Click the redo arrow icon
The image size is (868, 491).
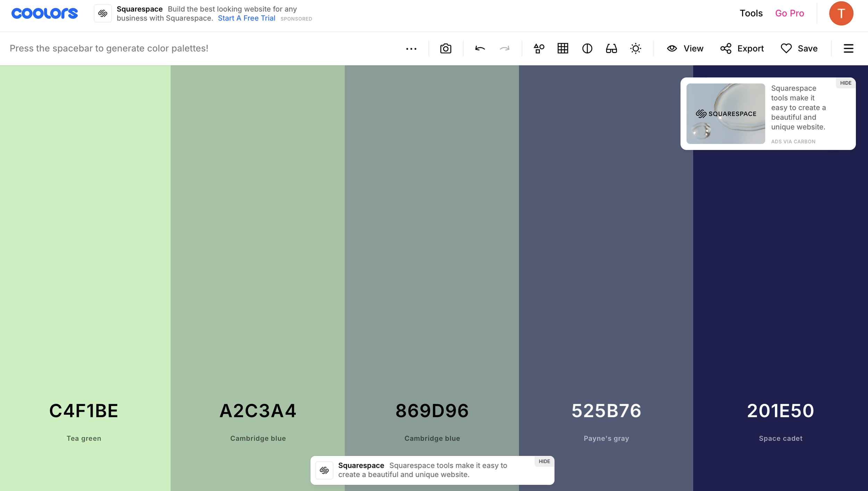click(x=504, y=49)
